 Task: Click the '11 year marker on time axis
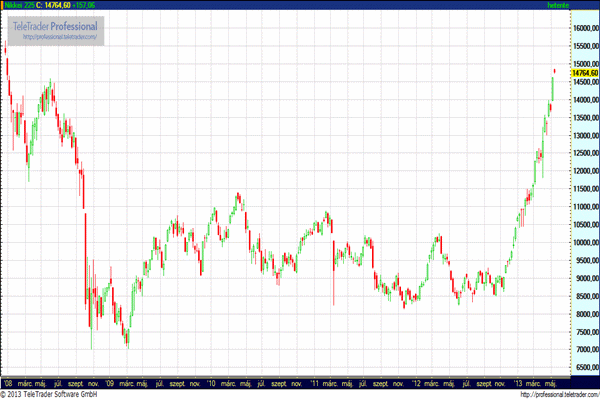point(315,382)
